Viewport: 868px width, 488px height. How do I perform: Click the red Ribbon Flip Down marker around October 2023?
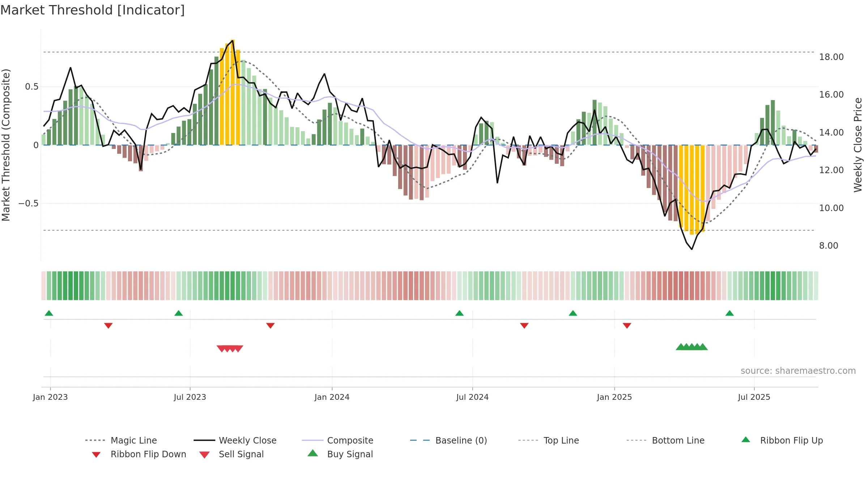(x=270, y=326)
